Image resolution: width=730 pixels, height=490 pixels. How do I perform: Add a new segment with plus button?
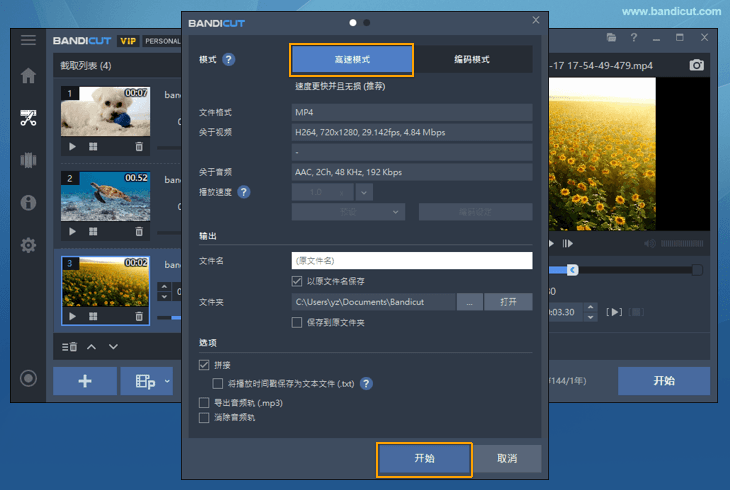[x=85, y=381]
